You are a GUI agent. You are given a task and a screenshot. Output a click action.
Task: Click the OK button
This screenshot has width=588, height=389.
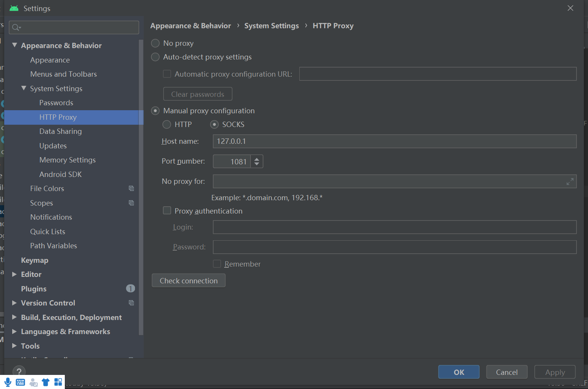pyautogui.click(x=458, y=372)
